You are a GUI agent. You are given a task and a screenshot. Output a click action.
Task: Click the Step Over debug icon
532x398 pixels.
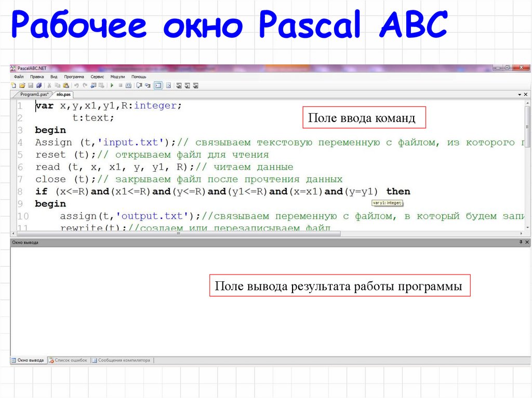tap(139, 86)
